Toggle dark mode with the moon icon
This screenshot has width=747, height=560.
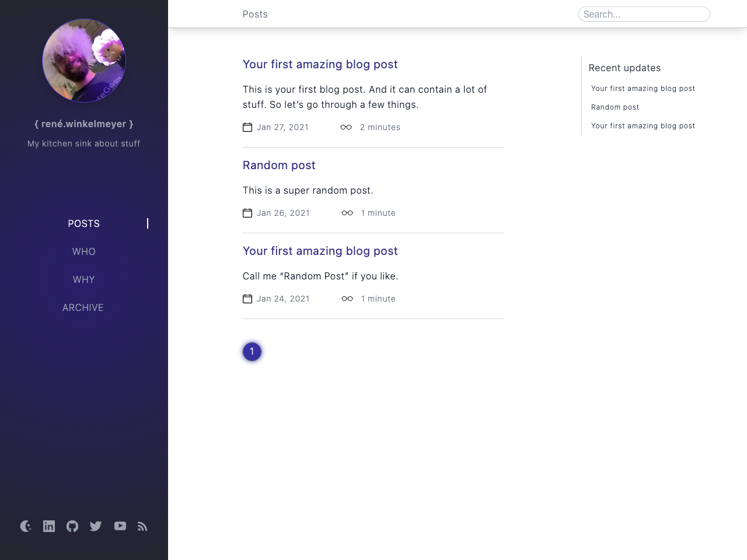(x=26, y=526)
